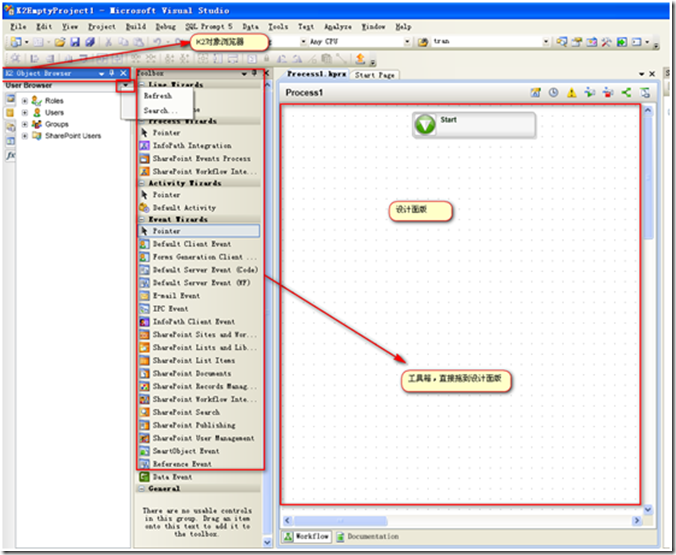Switch to the Start Page tab
Screen dimensions: 676x555
coord(375,75)
